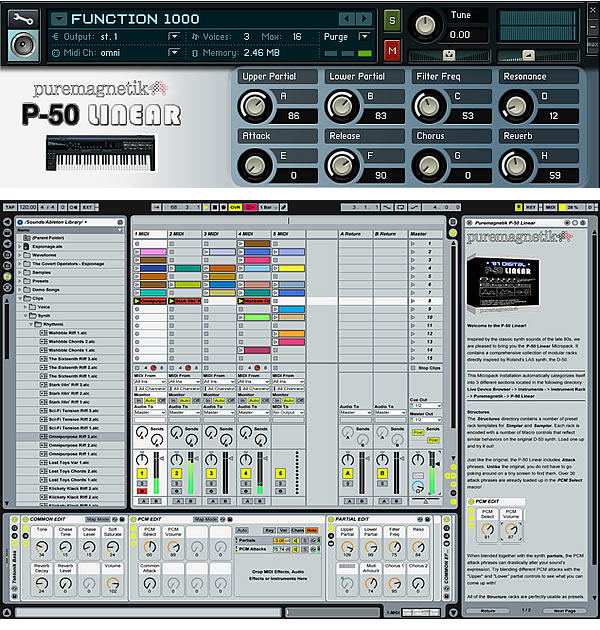Click the Next Page link in lesson
This screenshot has width=600, height=630.
[565, 611]
